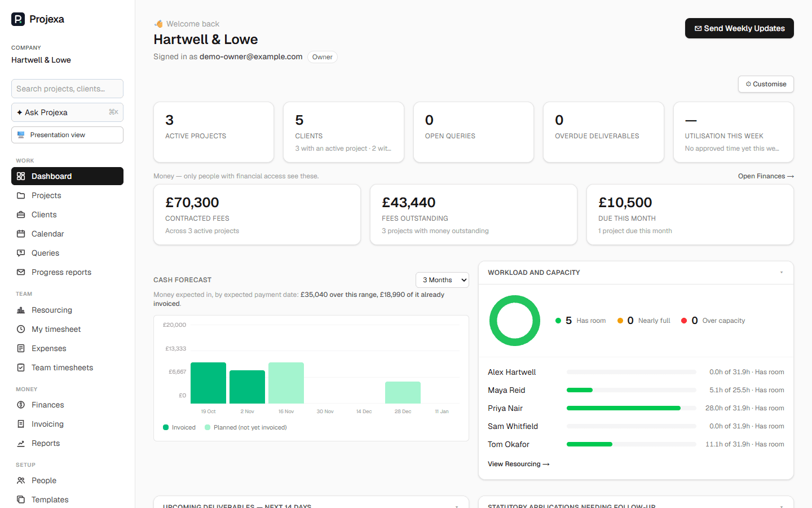Screen dimensions: 812x508
Task: Click the Projects folder icon
Action: [x=21, y=195]
